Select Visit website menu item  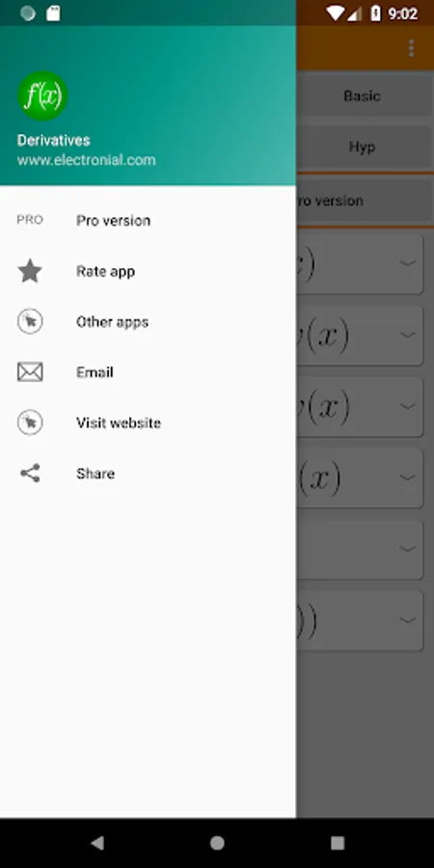coord(148,423)
